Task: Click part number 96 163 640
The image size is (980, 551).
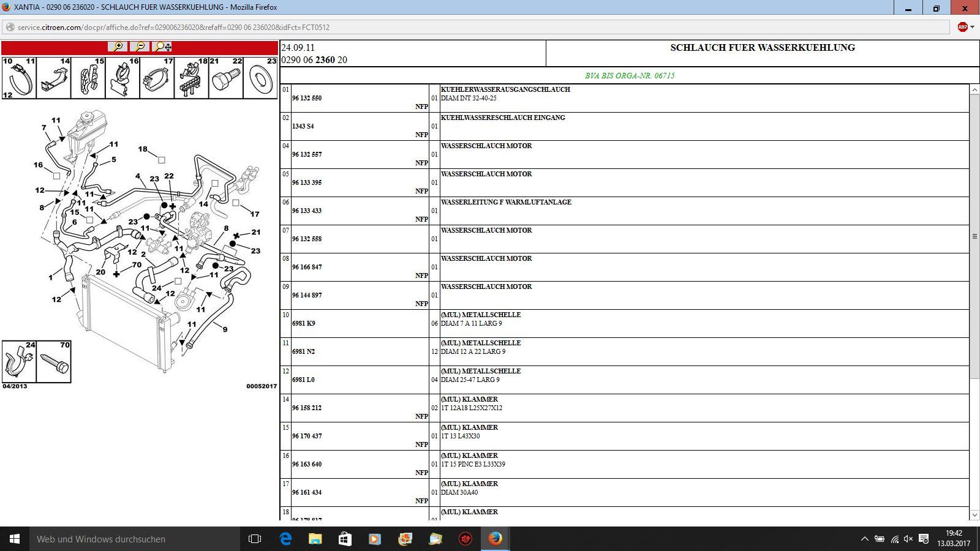Action: pos(306,464)
